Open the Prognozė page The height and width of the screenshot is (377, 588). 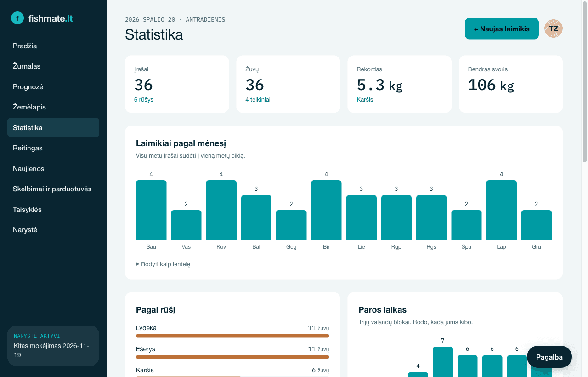coord(53,87)
